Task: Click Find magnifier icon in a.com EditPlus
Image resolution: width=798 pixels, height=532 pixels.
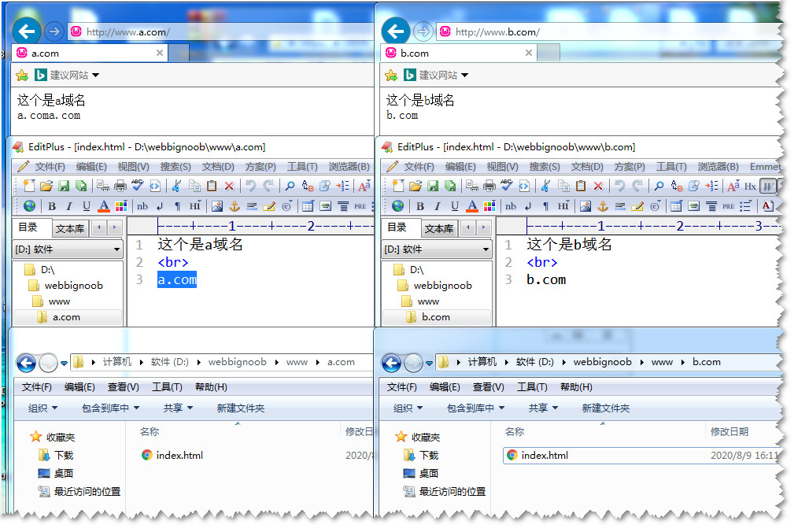Action: [x=290, y=186]
